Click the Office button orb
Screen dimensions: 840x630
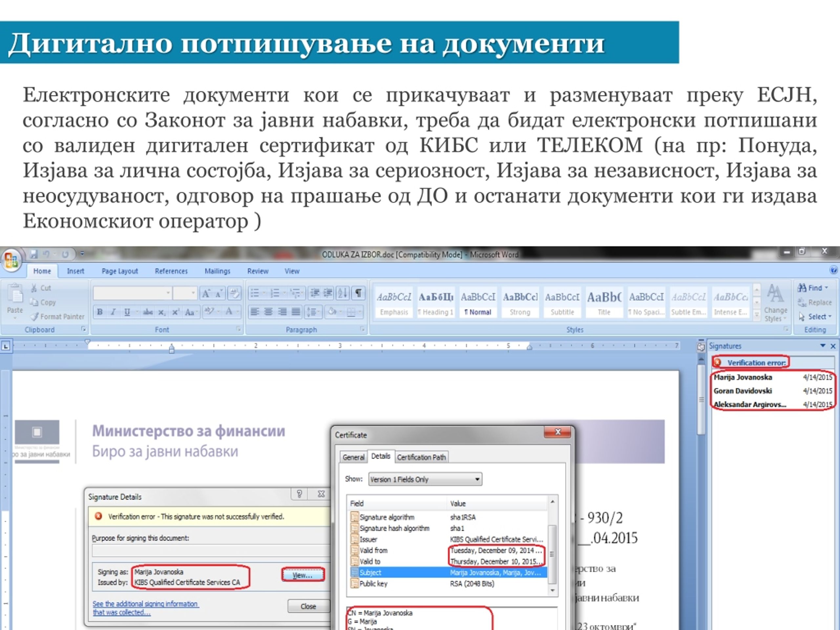(11, 261)
